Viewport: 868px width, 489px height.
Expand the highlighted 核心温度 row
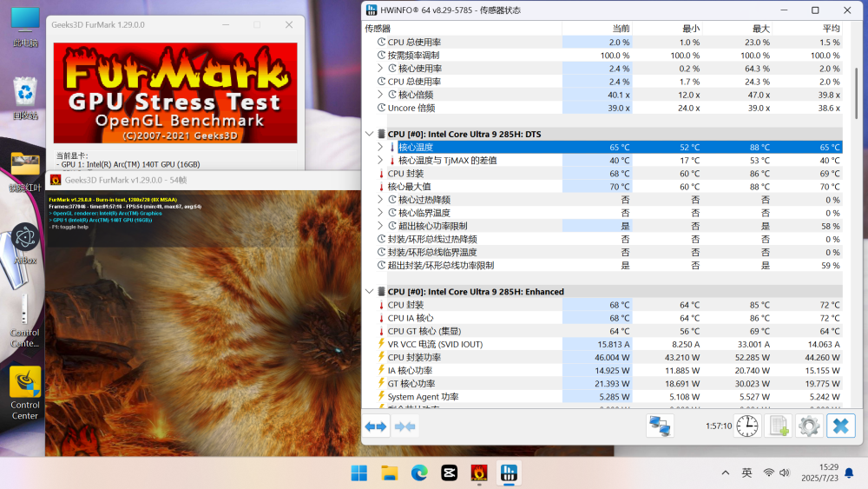[380, 148]
